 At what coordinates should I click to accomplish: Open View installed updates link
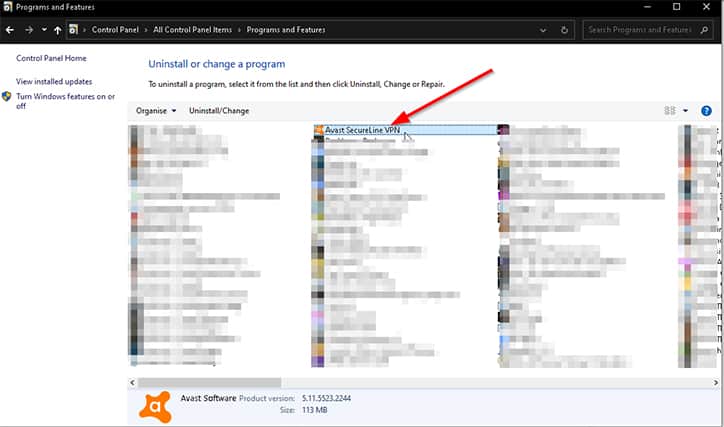point(54,82)
